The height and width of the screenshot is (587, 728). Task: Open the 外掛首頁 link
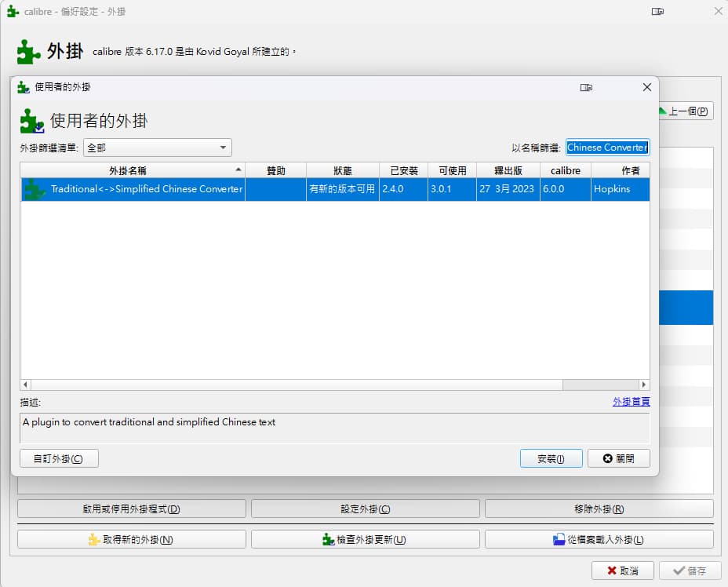631,401
